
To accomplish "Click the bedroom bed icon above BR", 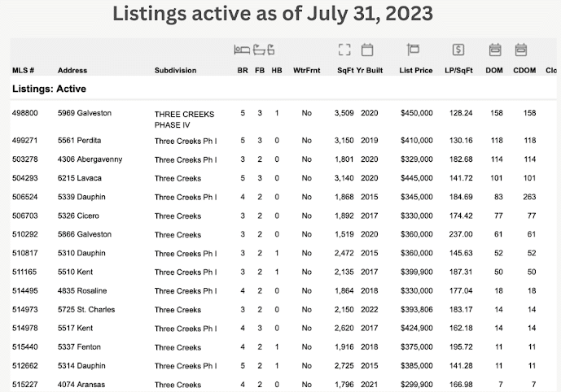I will [242, 50].
